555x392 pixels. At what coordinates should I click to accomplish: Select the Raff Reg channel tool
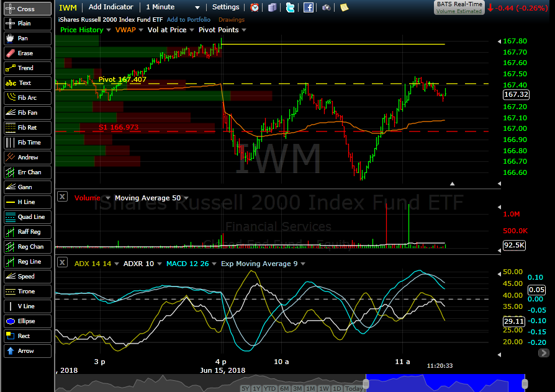[x=27, y=232]
